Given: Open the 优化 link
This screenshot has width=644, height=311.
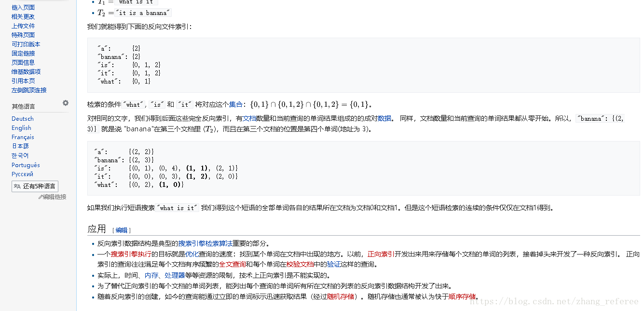Looking at the screenshot, I should click(192, 254).
